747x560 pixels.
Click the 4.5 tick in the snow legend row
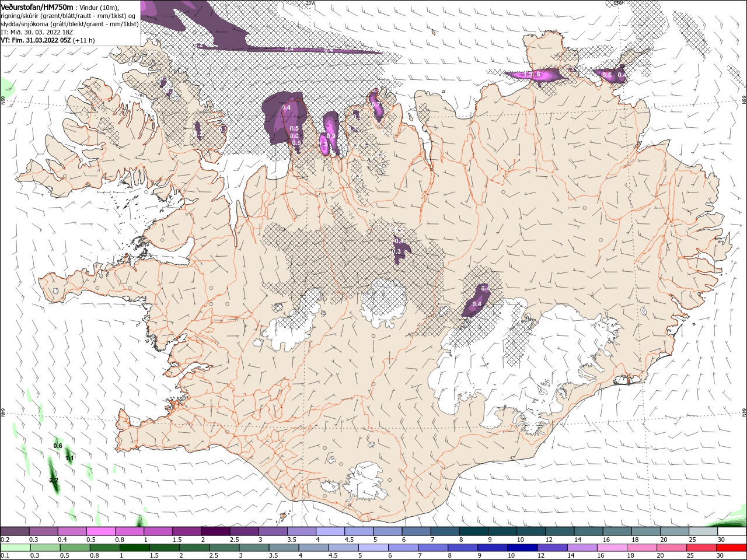tap(349, 540)
